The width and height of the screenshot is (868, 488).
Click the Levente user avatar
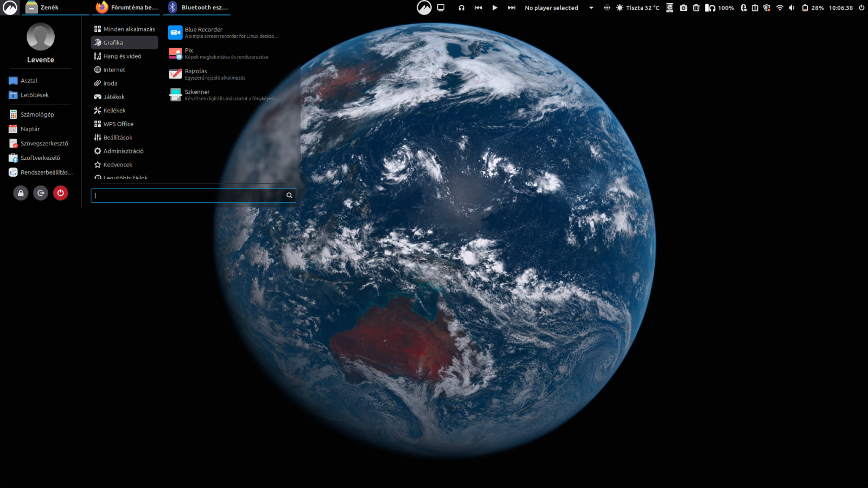tap(41, 37)
